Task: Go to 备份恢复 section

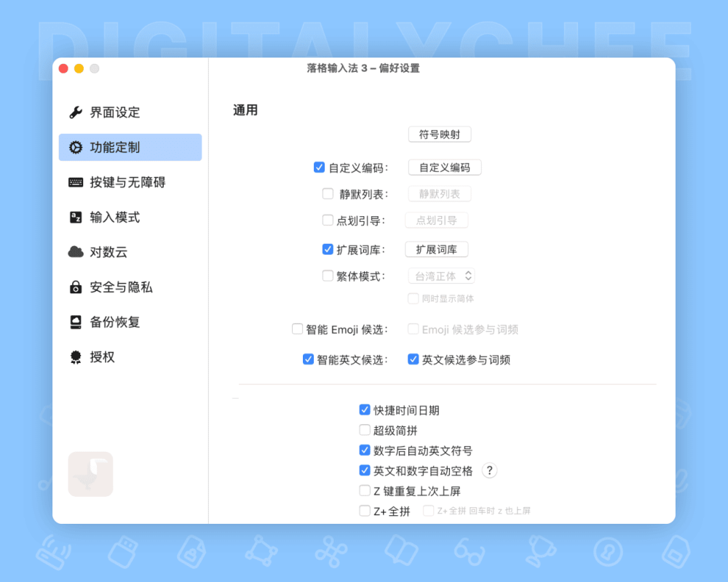Action: click(130, 322)
